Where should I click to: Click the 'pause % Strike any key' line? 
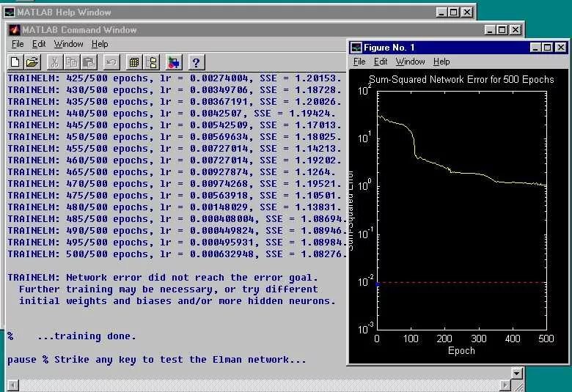pos(157,360)
